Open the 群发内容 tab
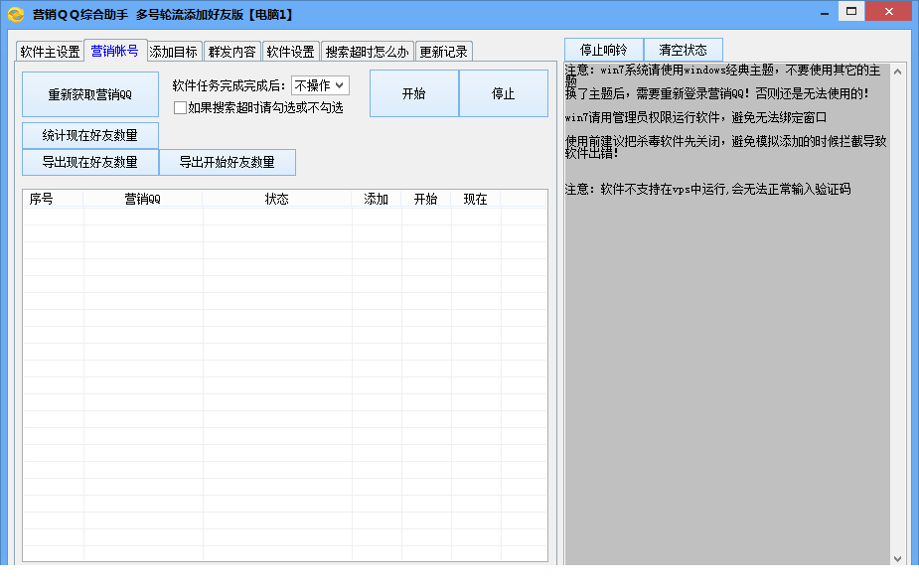Screen dimensions: 919x588 232,52
